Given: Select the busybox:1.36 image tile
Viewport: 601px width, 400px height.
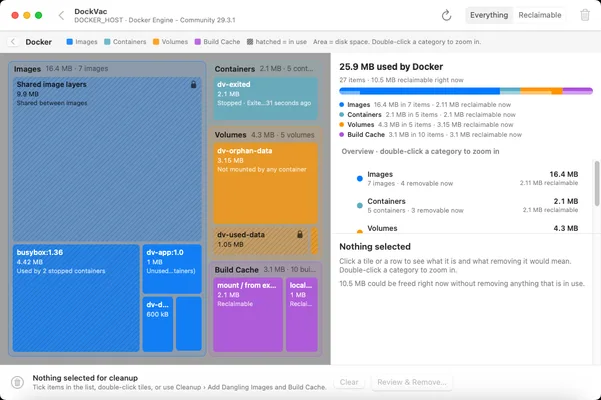Looking at the screenshot, I should click(76, 298).
